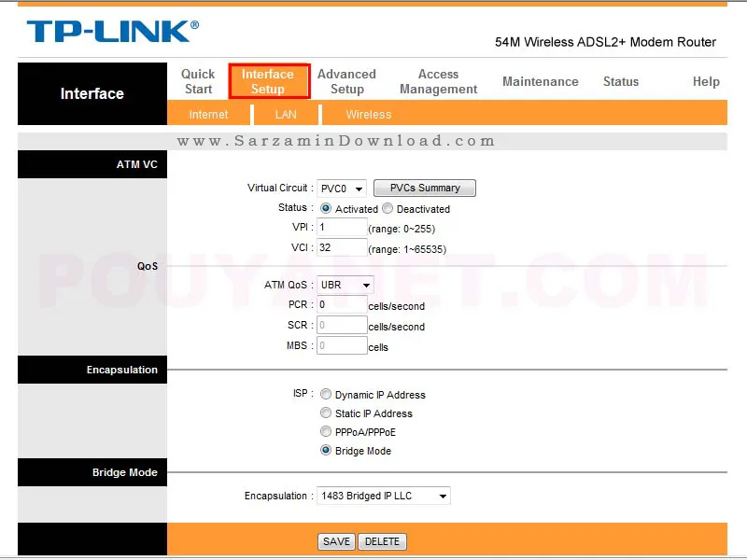Image resolution: width=747 pixels, height=560 pixels.
Task: Choose Dynamic IP Address as ISP
Action: tap(326, 395)
